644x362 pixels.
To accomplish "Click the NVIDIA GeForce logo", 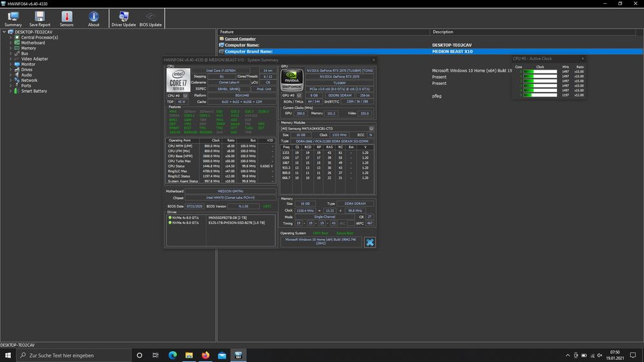I will coord(291,80).
